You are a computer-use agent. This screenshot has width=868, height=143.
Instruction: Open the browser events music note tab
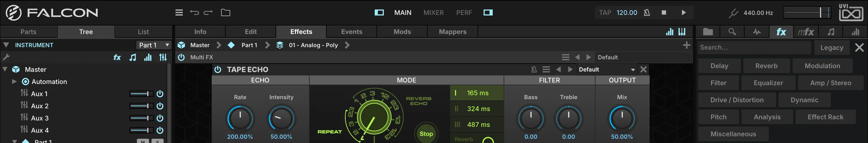(831, 32)
